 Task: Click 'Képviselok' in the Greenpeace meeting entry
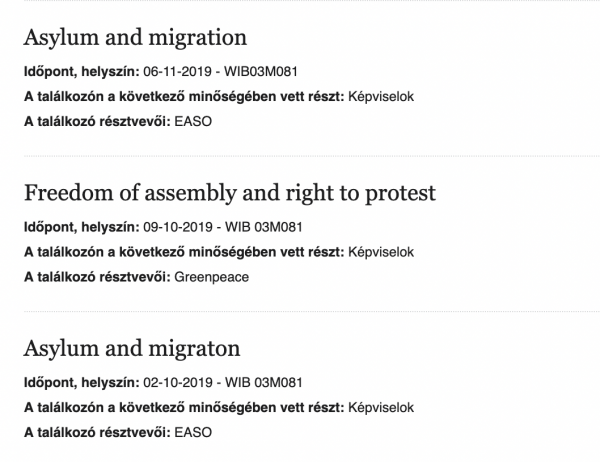[381, 252]
